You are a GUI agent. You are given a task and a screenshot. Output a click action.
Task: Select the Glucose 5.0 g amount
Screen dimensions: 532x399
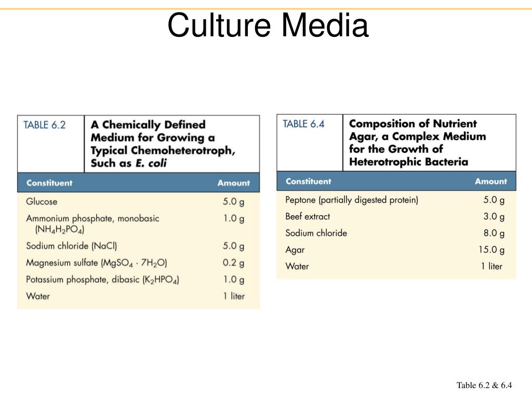tap(233, 202)
